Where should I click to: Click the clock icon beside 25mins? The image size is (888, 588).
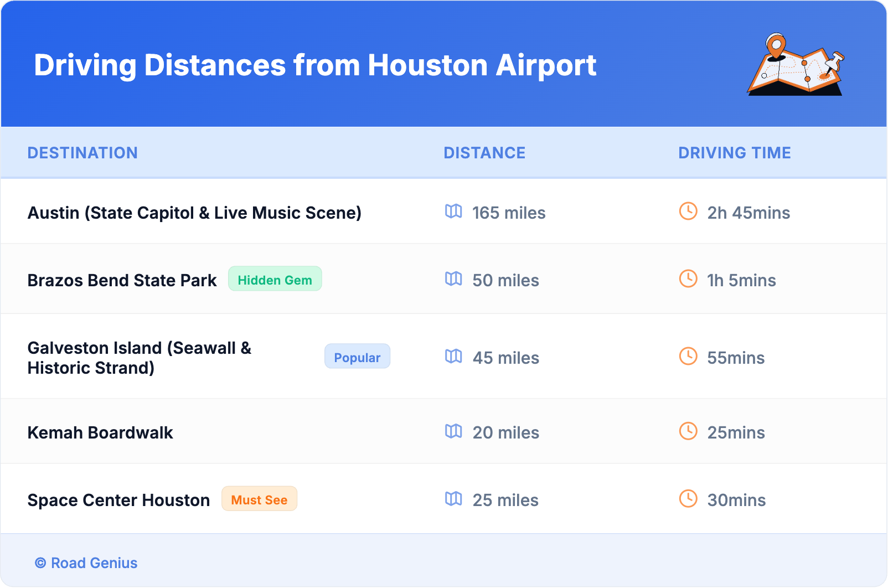(x=688, y=431)
